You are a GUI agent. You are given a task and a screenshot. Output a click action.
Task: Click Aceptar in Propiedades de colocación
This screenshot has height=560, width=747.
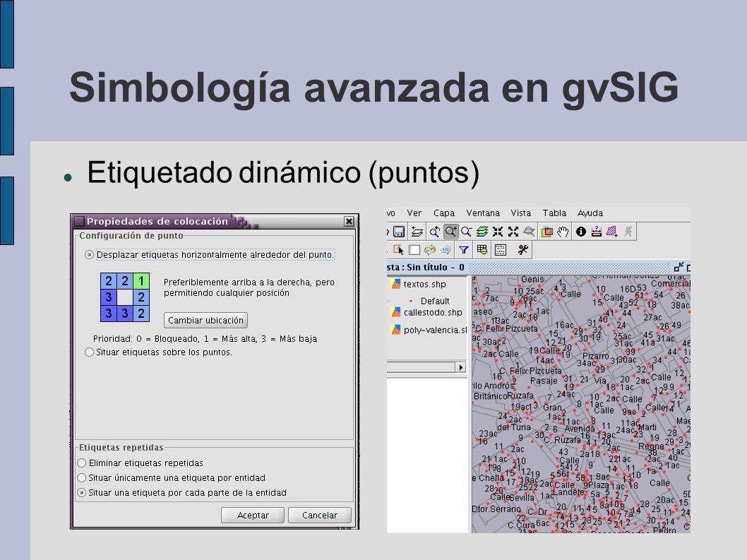click(x=253, y=516)
